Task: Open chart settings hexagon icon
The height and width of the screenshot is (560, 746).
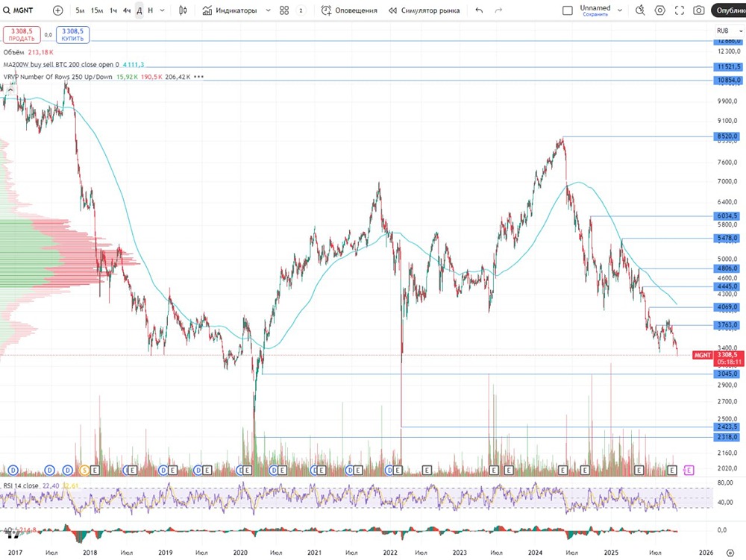Action: click(660, 10)
